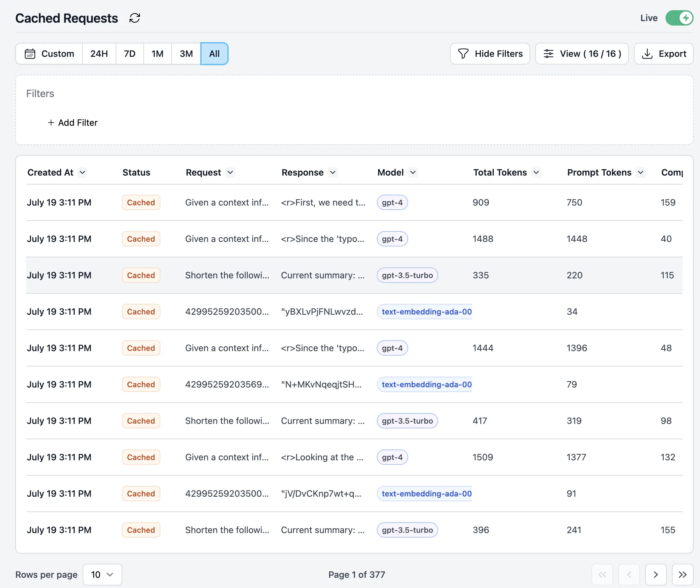The height and width of the screenshot is (588, 700).
Task: Click the Filters section label
Action: pos(40,93)
